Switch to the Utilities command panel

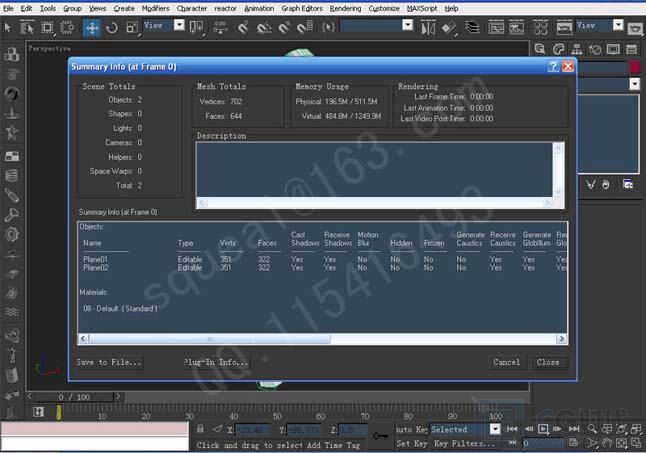click(632, 49)
